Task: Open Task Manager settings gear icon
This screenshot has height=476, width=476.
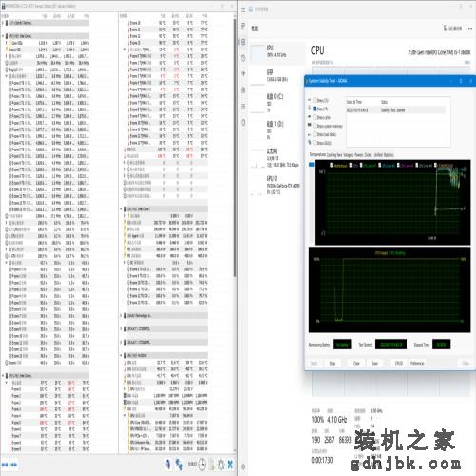Action: (x=243, y=466)
